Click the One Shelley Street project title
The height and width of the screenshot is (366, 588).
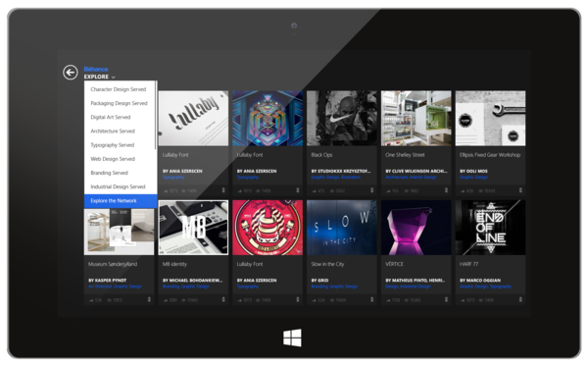click(405, 155)
